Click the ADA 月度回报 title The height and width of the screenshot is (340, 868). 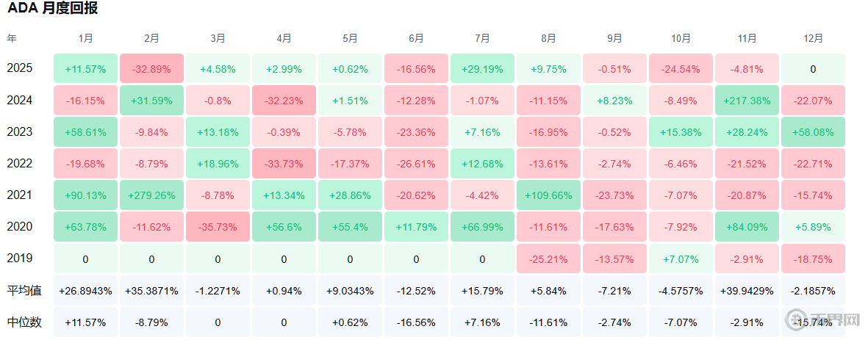[52, 9]
